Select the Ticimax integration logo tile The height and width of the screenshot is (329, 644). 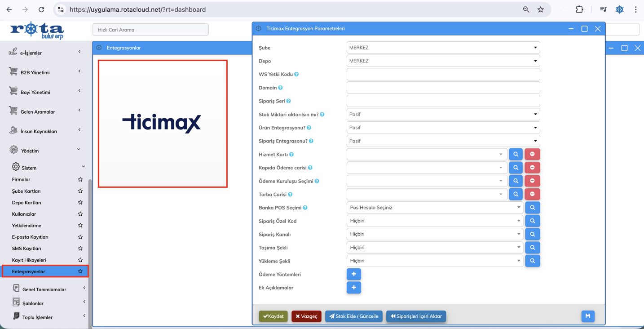pyautogui.click(x=163, y=124)
